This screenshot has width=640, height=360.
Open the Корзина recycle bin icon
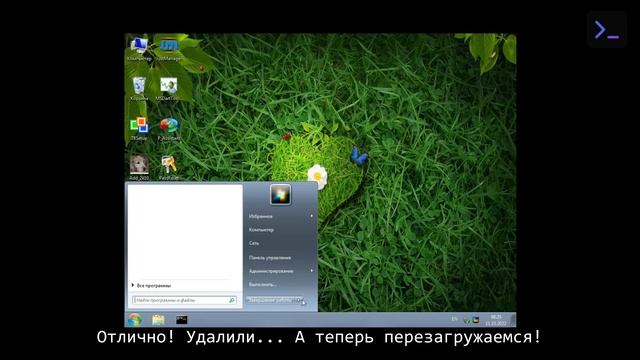click(139, 89)
